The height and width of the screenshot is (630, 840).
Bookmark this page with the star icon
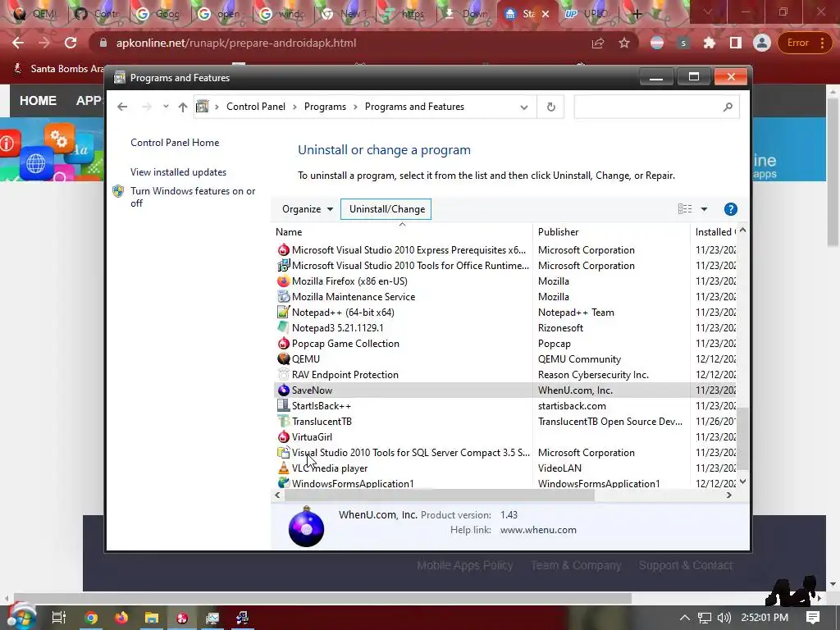[624, 43]
